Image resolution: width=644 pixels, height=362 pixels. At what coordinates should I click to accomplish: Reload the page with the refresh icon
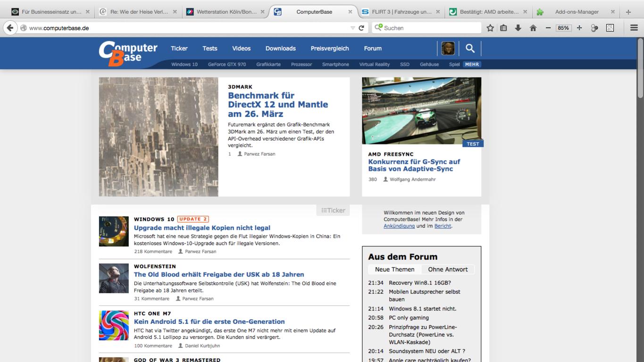coord(361,28)
